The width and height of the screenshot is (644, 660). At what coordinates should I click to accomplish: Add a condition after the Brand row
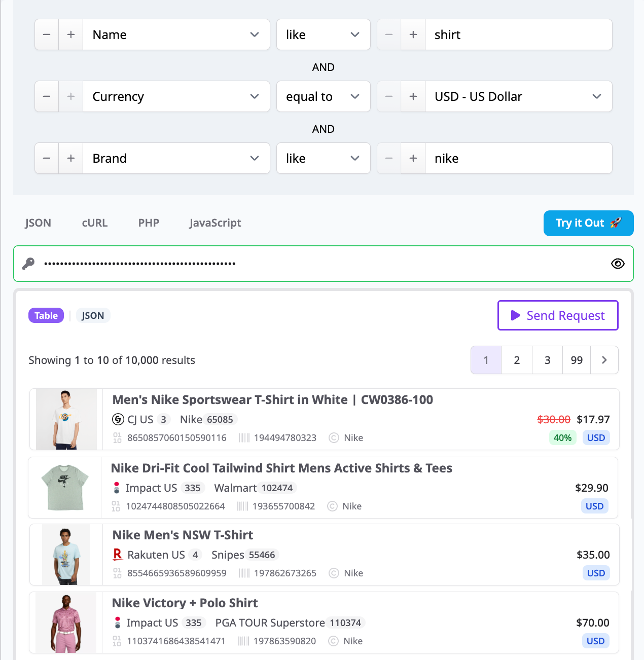point(71,158)
